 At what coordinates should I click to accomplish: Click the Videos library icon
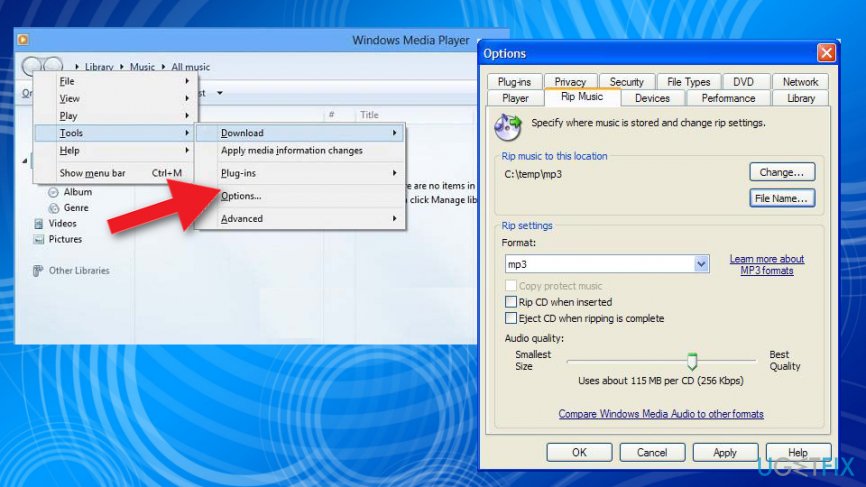coord(38,224)
